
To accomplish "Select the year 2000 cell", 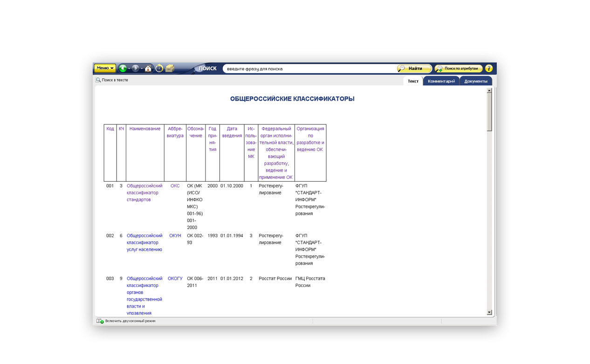I will 213,185.
